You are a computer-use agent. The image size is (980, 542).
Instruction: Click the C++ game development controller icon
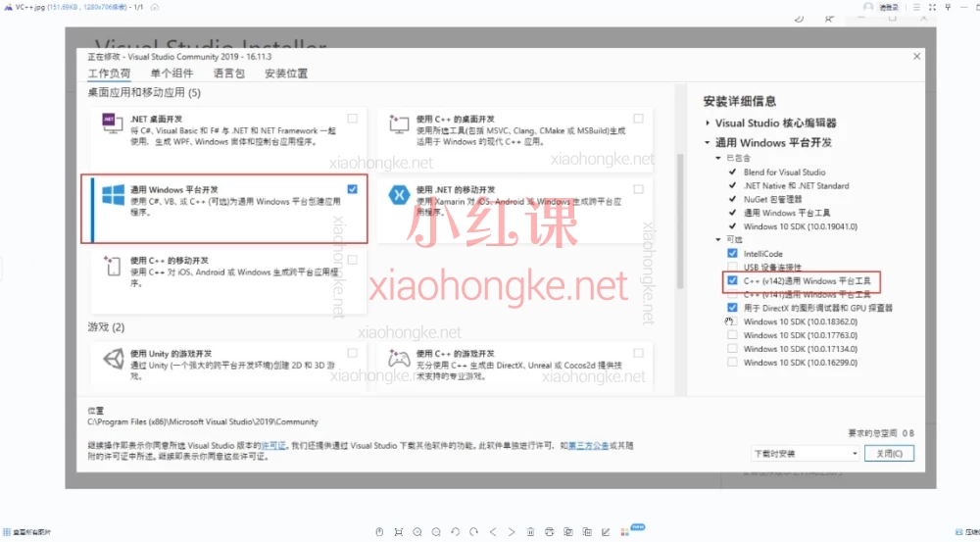tap(399, 358)
